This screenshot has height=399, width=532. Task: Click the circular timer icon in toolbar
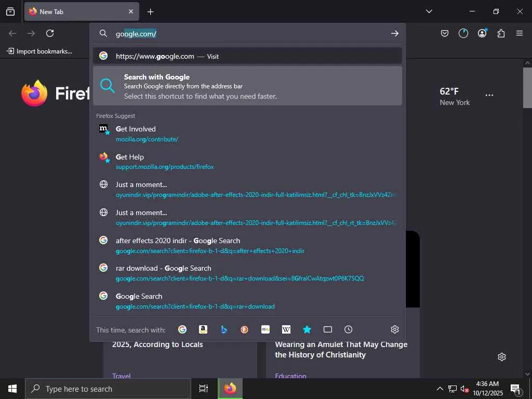(x=463, y=33)
